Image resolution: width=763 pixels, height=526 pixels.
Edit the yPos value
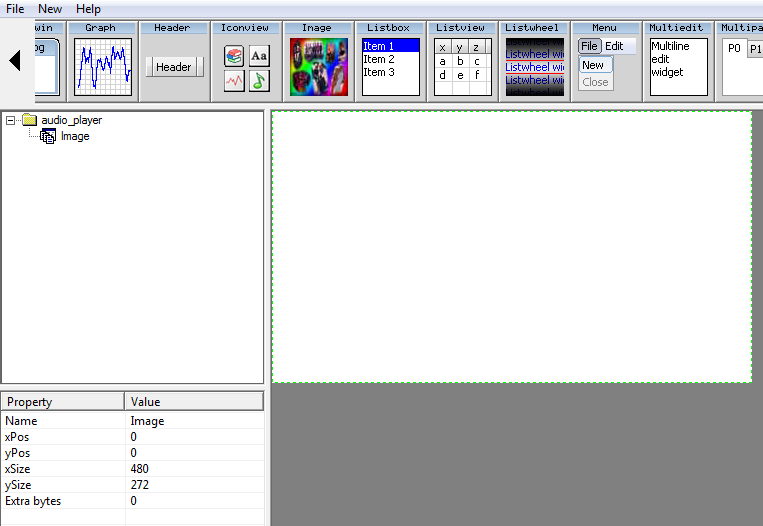coord(195,453)
